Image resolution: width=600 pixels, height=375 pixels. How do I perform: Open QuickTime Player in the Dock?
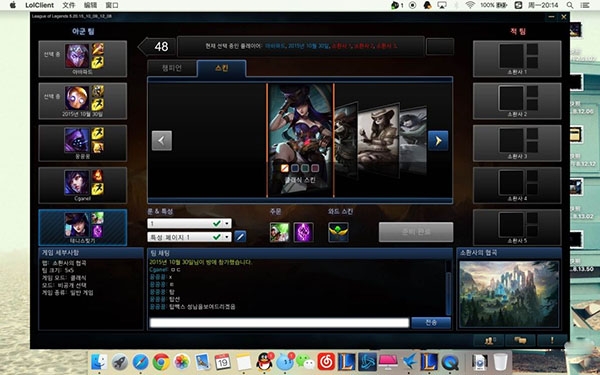[x=450, y=362]
